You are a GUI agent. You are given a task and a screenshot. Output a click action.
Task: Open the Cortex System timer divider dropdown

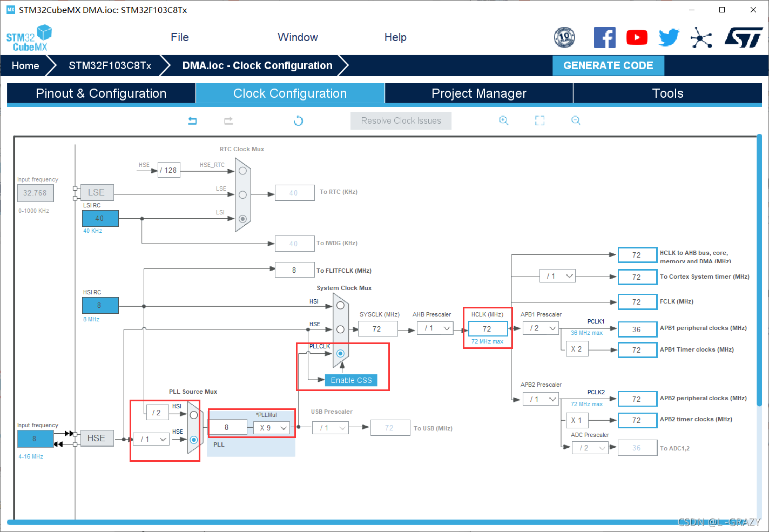coord(557,276)
